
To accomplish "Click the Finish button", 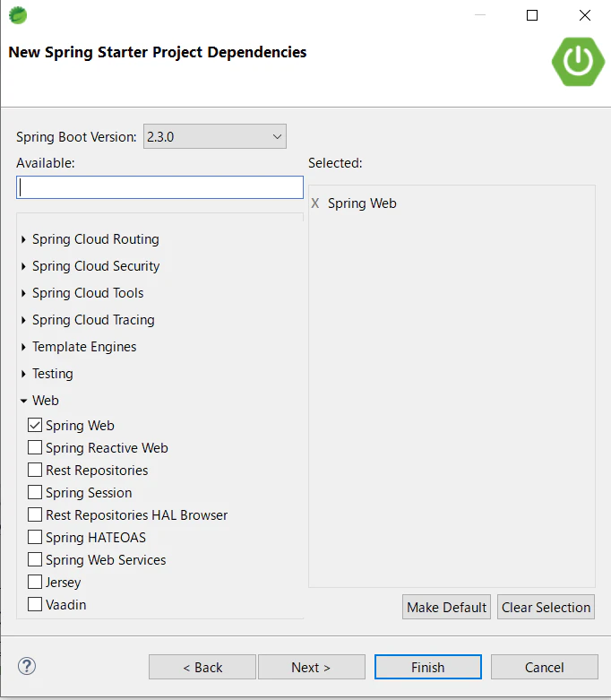I will [428, 667].
